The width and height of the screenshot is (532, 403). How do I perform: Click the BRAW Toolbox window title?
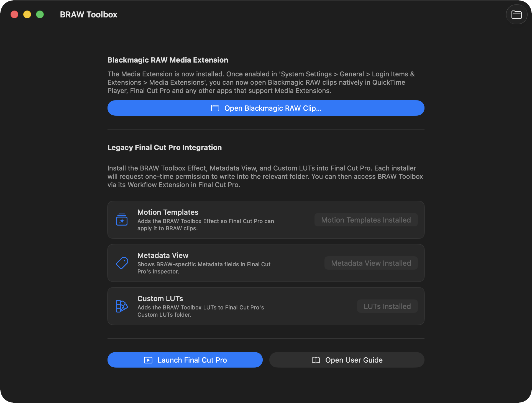pos(88,15)
